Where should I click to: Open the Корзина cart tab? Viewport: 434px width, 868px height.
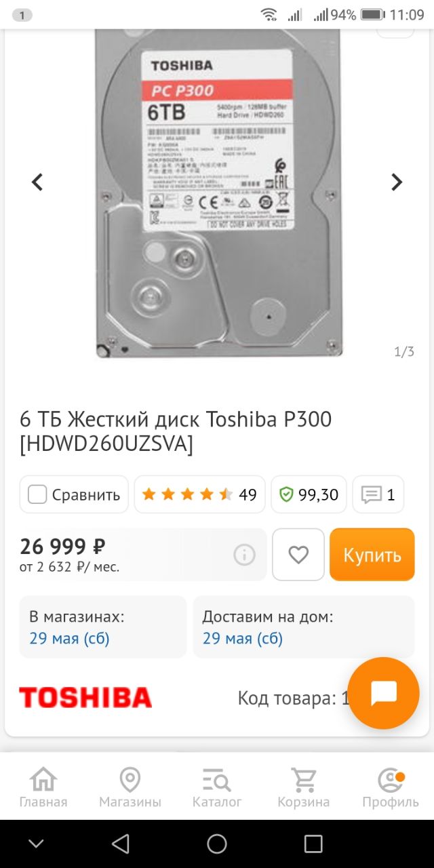pyautogui.click(x=304, y=788)
